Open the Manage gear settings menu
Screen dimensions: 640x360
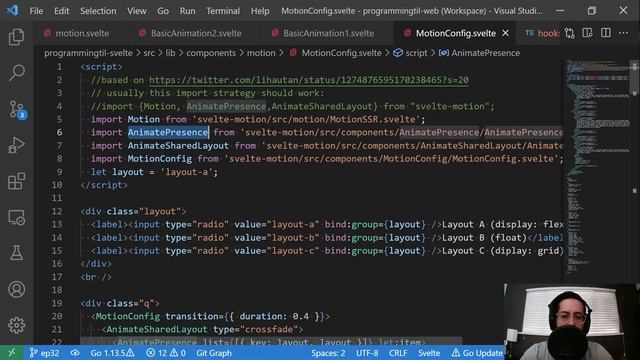[16, 325]
